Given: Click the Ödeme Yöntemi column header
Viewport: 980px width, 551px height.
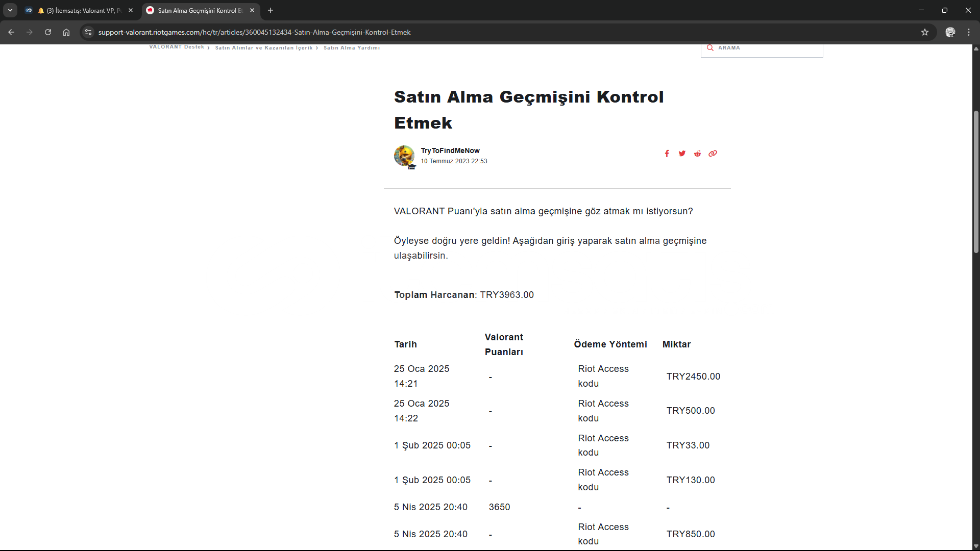Looking at the screenshot, I should point(610,344).
